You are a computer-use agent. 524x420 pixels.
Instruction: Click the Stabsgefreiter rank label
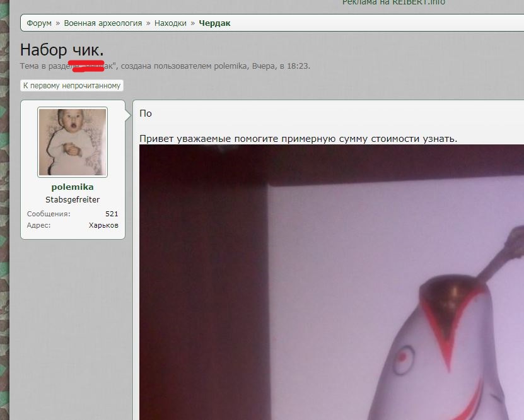click(x=73, y=200)
